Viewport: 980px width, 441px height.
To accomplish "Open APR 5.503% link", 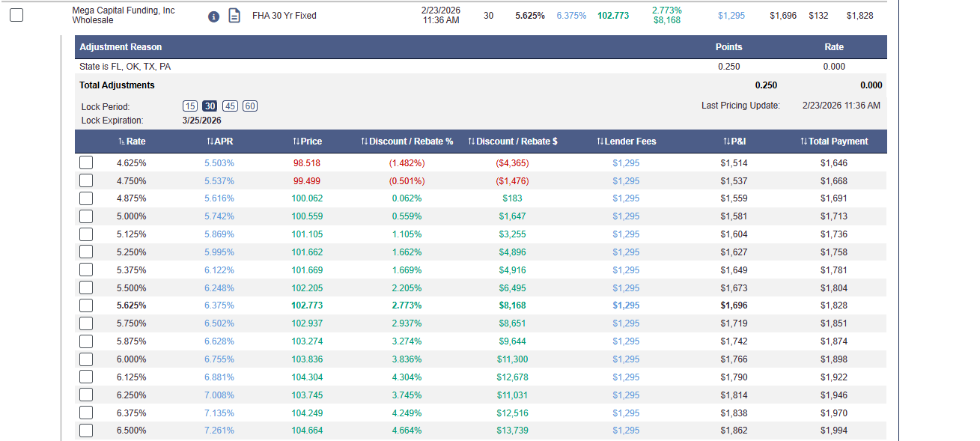I will coord(219,163).
